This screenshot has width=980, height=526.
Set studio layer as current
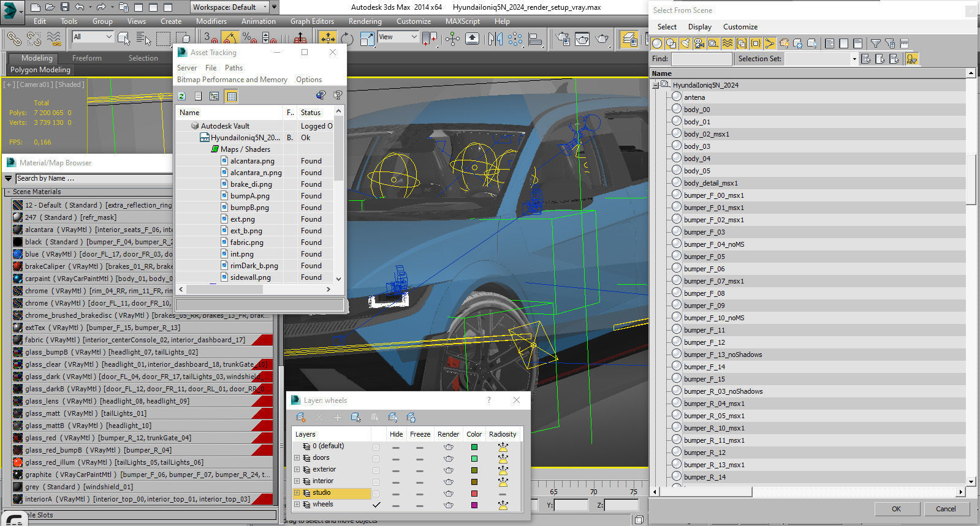click(x=376, y=494)
